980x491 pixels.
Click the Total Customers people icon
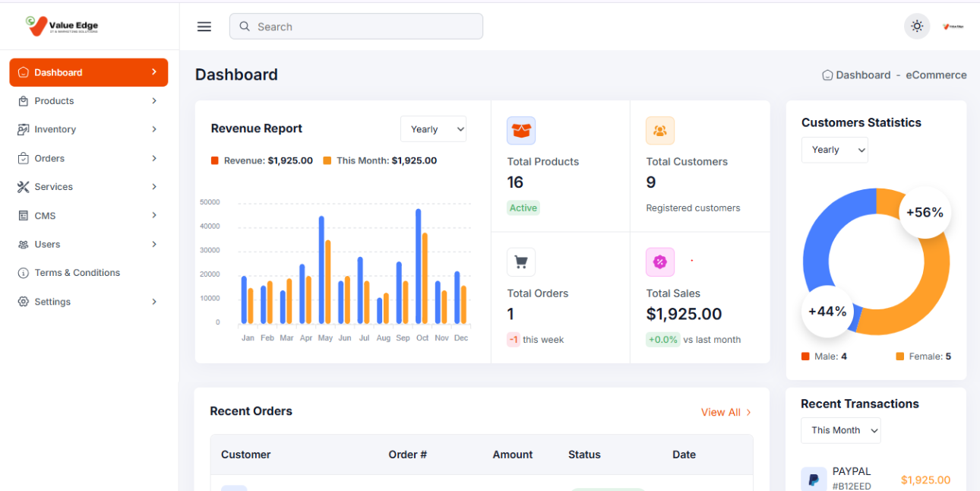coord(659,131)
